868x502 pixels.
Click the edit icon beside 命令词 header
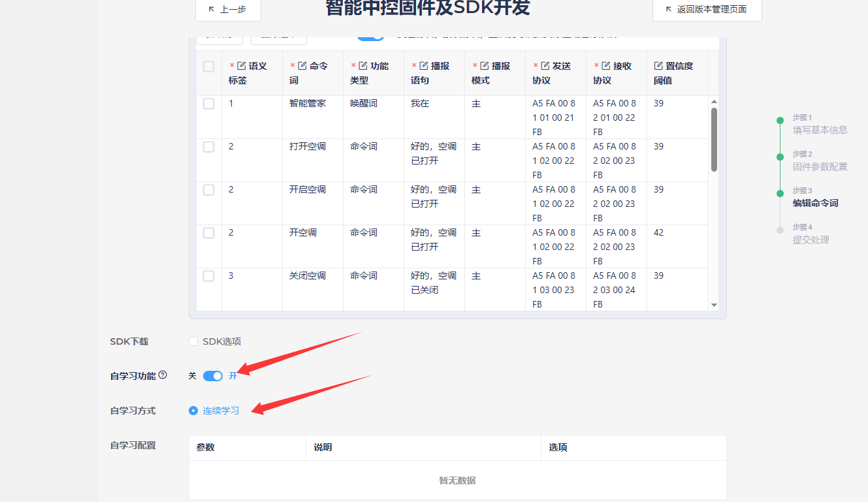tap(302, 66)
